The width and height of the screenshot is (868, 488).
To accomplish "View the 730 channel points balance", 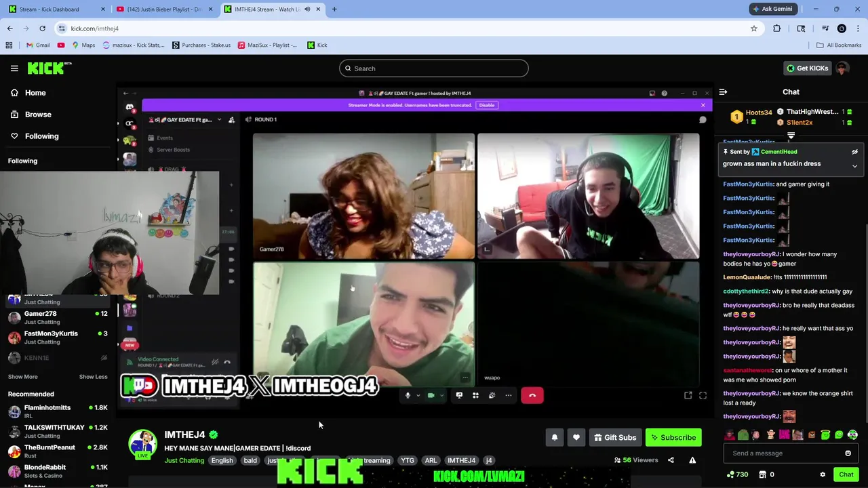I will tap(737, 474).
